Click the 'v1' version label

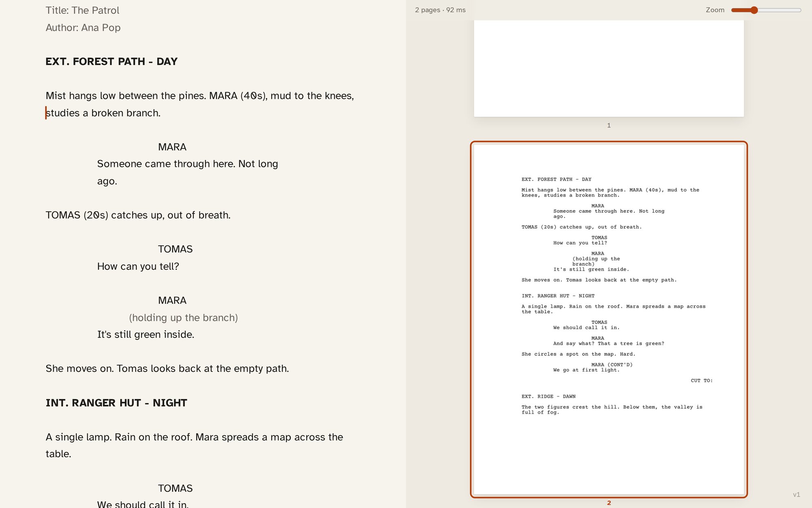796,495
